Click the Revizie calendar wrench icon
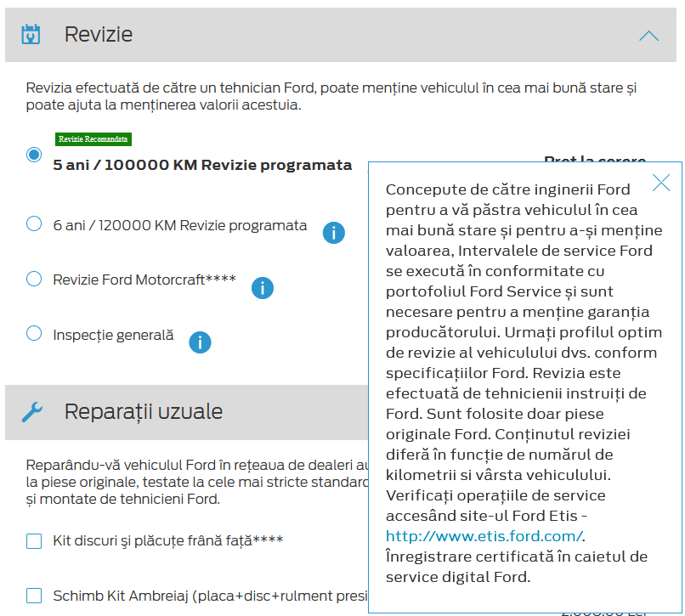Screen dimensions: 685x616 tap(31, 35)
